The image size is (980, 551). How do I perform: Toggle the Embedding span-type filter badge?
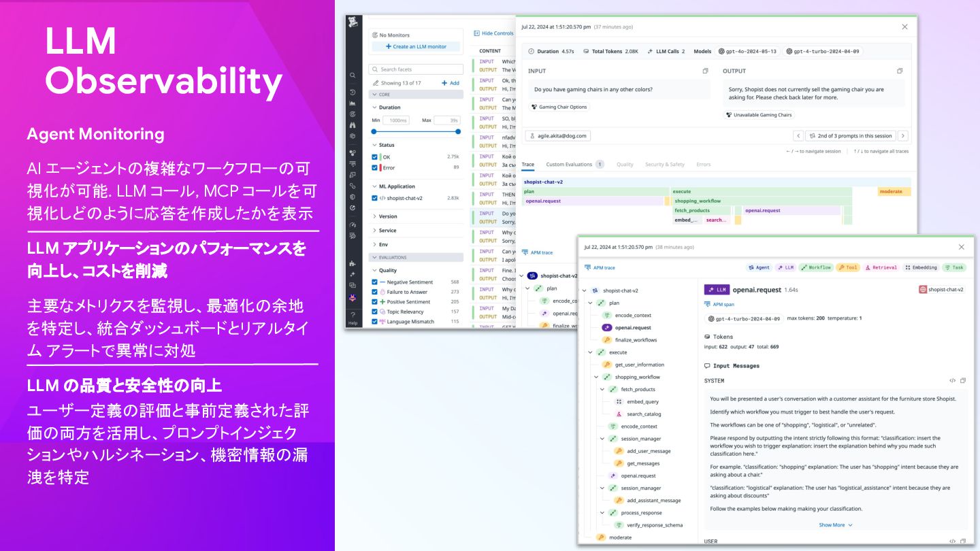tap(921, 267)
